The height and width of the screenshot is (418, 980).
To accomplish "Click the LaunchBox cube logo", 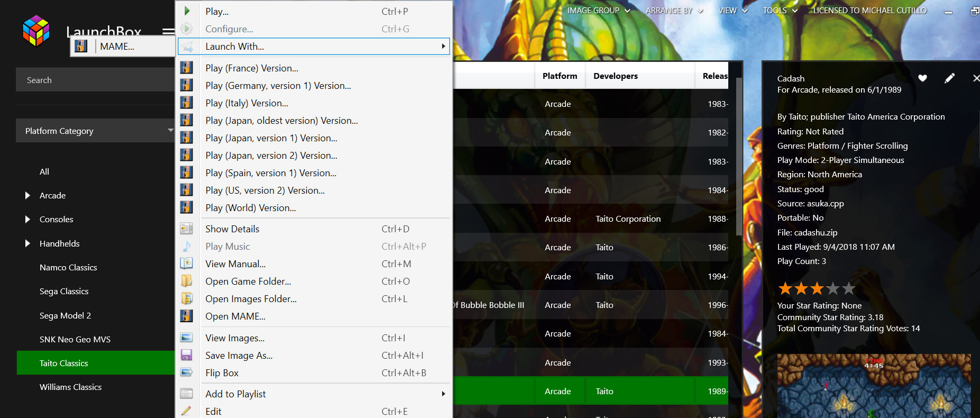I will 36,31.
